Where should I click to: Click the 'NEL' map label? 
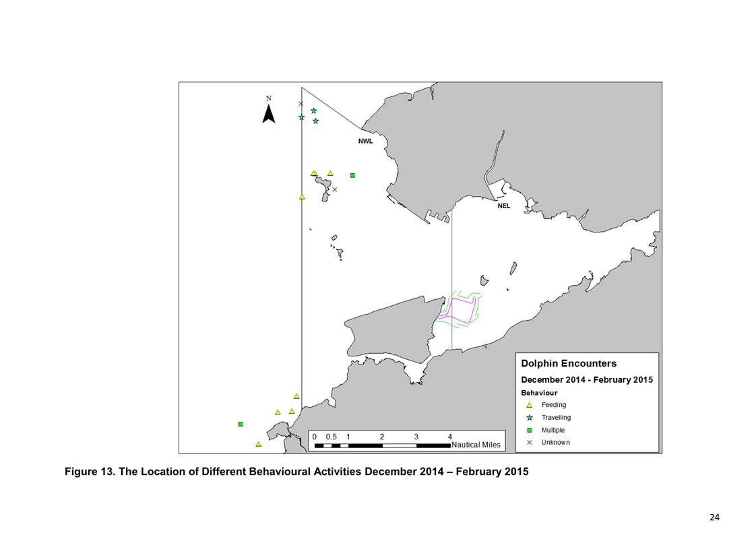tap(504, 206)
